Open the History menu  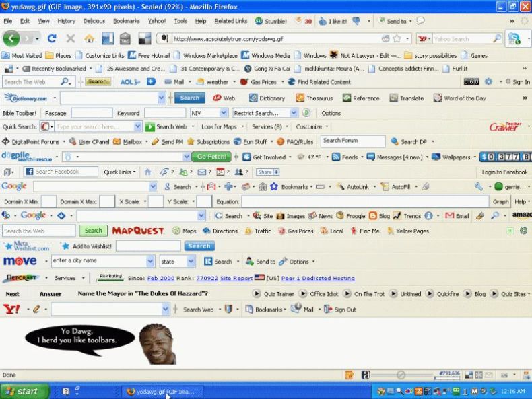point(66,21)
